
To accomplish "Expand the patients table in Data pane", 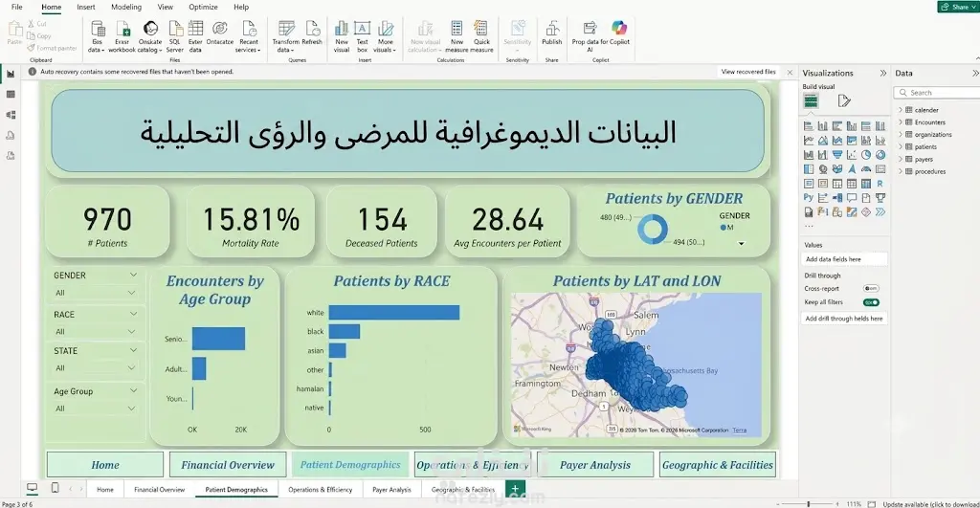I will point(901,146).
